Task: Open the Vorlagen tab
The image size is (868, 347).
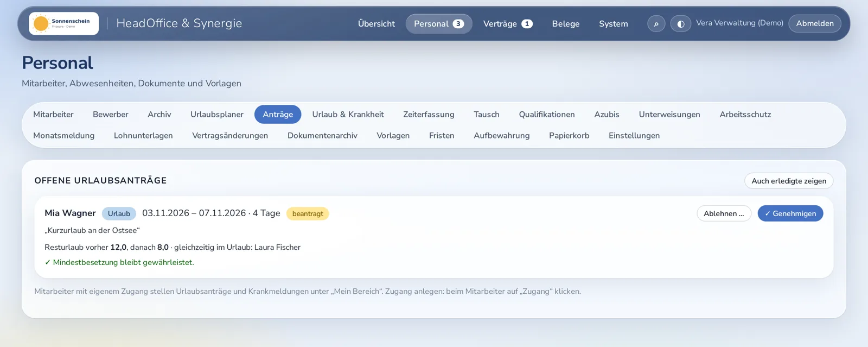Action: (x=393, y=136)
